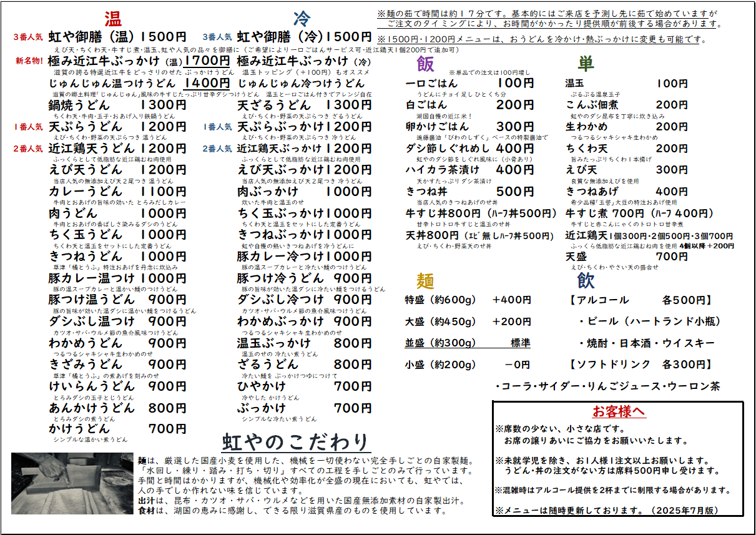Click 【ソフトドリンク 各300円】 label
Viewport: 756px width, 535px height.
coord(640,365)
